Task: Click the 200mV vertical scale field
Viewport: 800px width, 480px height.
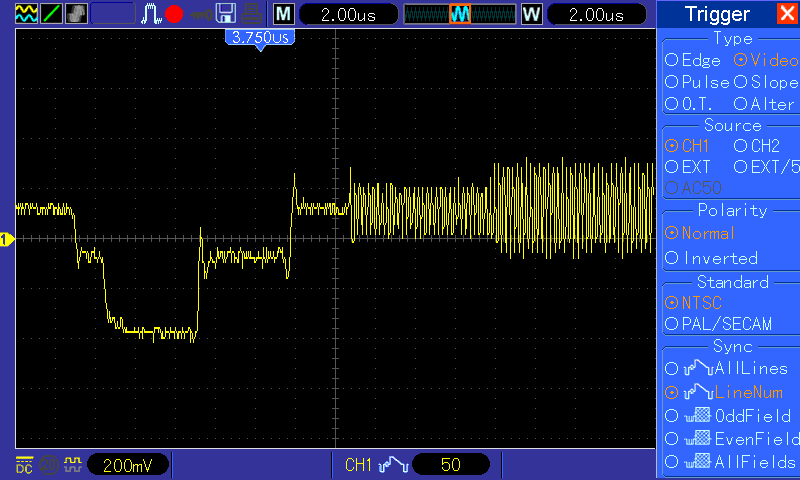Action: point(128,465)
